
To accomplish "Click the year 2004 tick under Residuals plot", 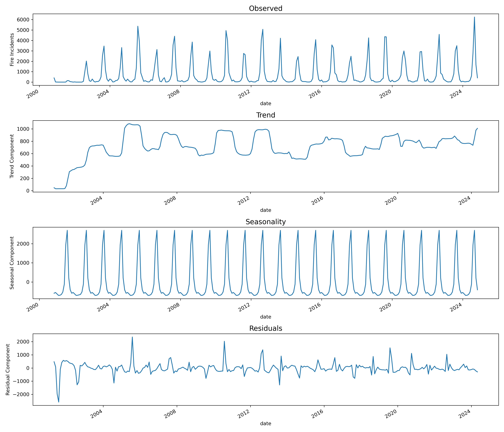I will [97, 414].
